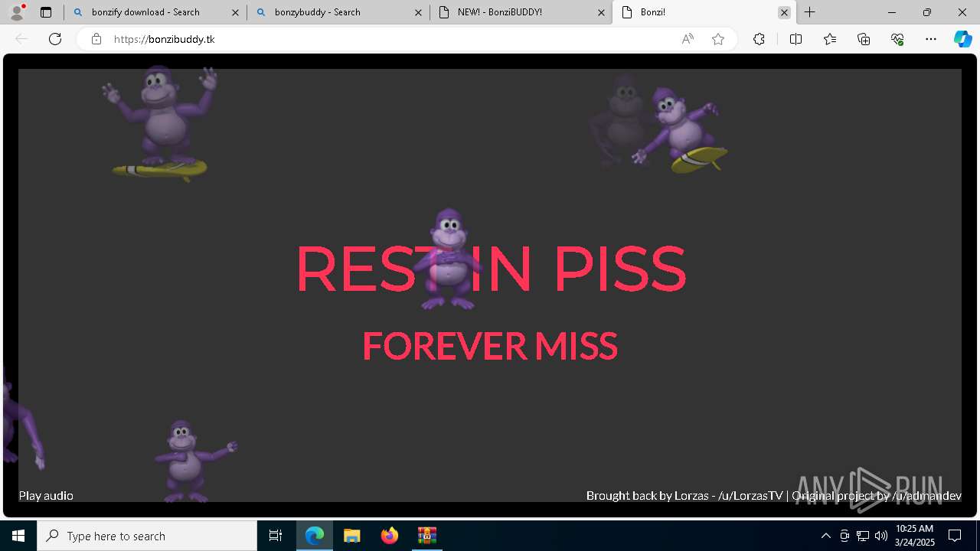The width and height of the screenshot is (980, 551).
Task: Open Copilot sidebar icon
Action: 962,39
